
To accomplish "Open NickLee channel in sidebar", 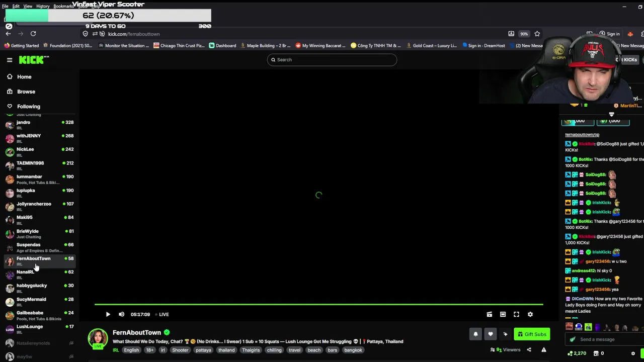I will [39, 152].
